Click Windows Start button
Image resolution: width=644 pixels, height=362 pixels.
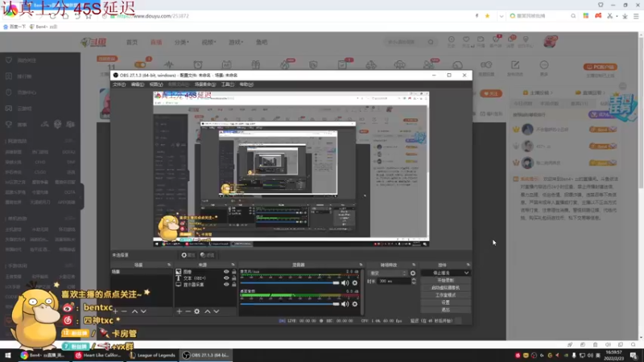coord(8,356)
